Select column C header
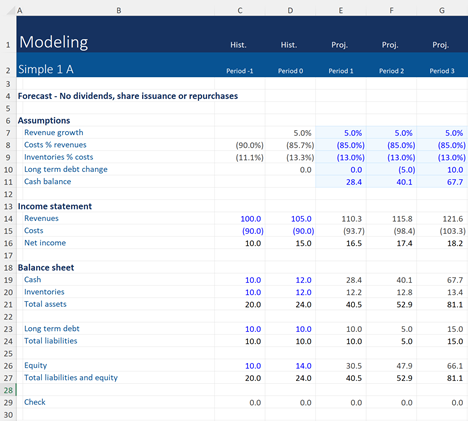The height and width of the screenshot is (421, 468). pos(240,11)
